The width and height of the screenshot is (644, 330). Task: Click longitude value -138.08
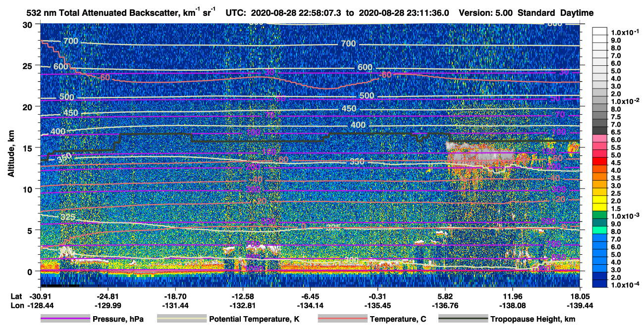coord(512,305)
